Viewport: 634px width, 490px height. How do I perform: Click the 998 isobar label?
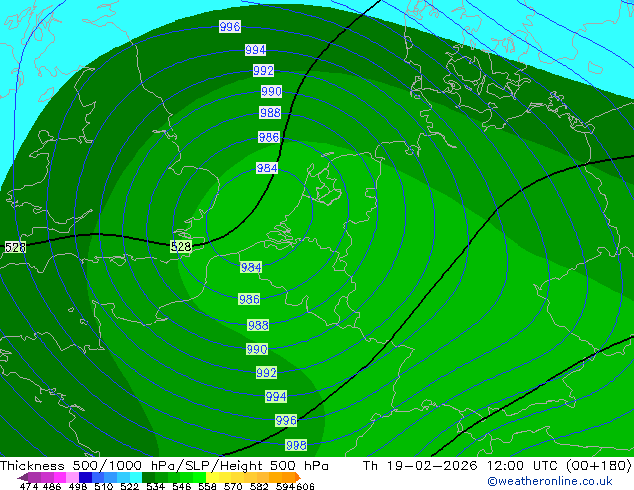[296, 446]
